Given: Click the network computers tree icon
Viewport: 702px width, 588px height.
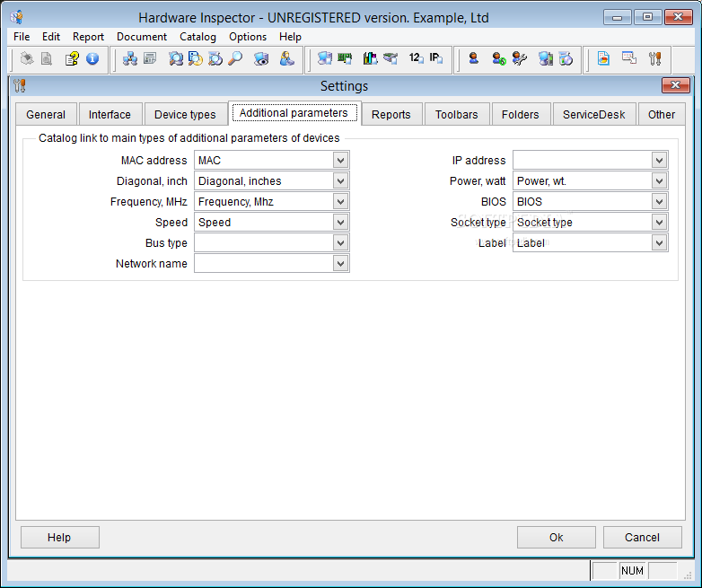Looking at the screenshot, I should pos(130,58).
